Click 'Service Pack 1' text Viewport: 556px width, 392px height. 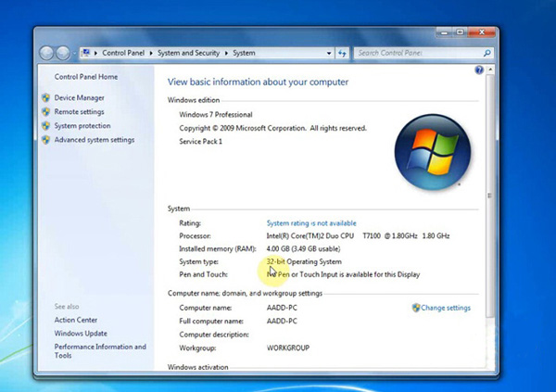click(x=201, y=142)
